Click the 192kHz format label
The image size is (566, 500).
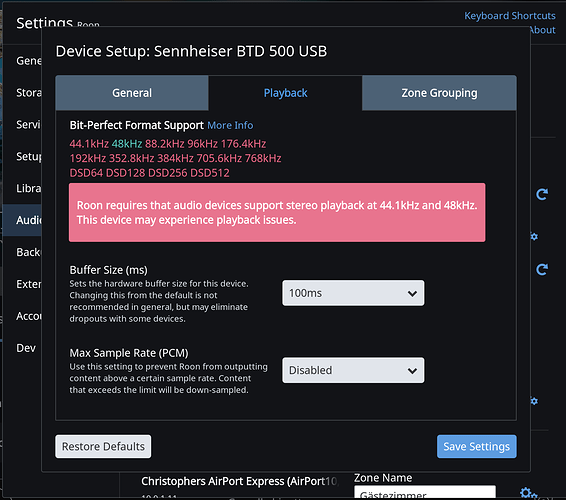[x=88, y=158]
